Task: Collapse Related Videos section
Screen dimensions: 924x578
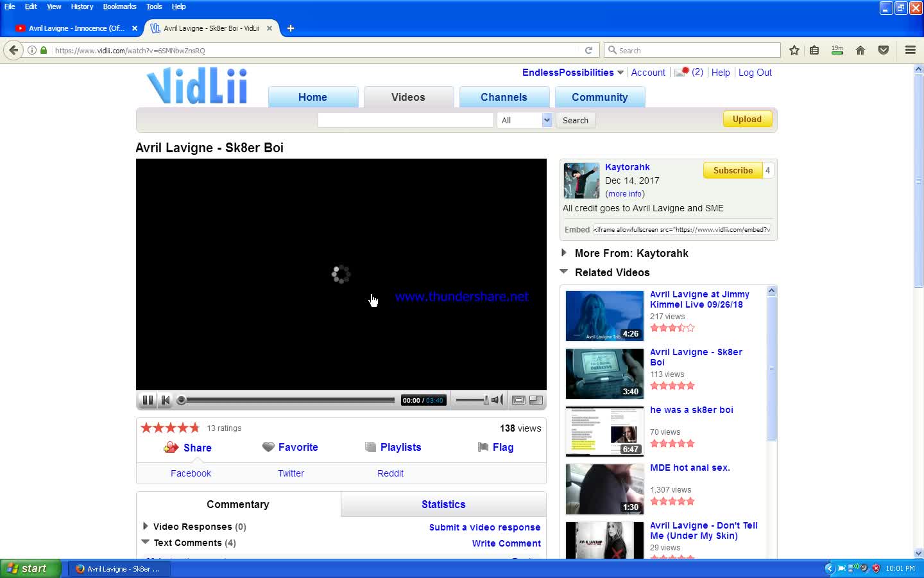Action: click(x=564, y=272)
